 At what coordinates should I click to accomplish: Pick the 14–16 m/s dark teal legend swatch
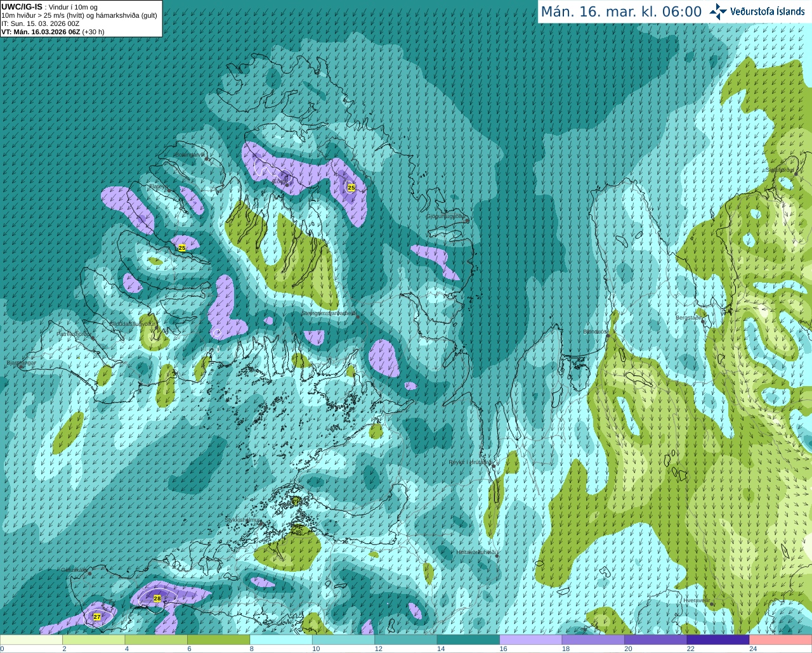469,640
